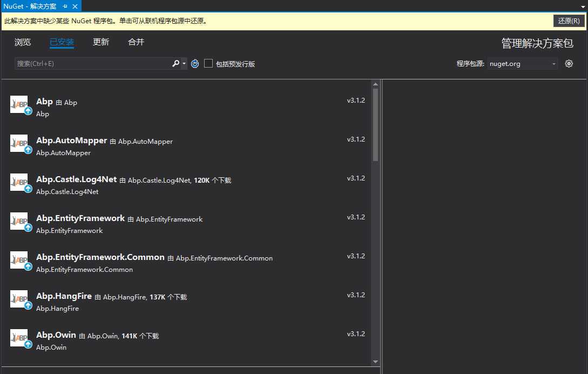Click v3.1.2 version of Abp.HangFire
This screenshot has height=374, width=588.
[356, 295]
